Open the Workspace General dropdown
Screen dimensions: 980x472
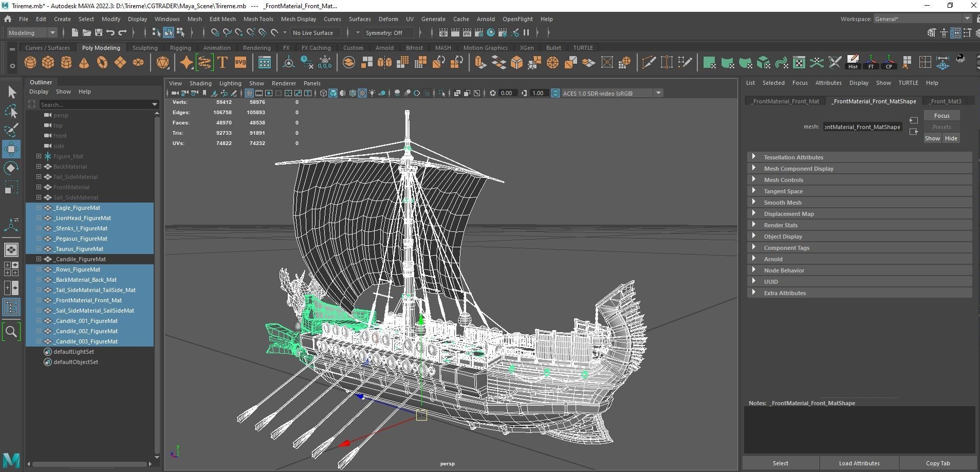[922, 19]
